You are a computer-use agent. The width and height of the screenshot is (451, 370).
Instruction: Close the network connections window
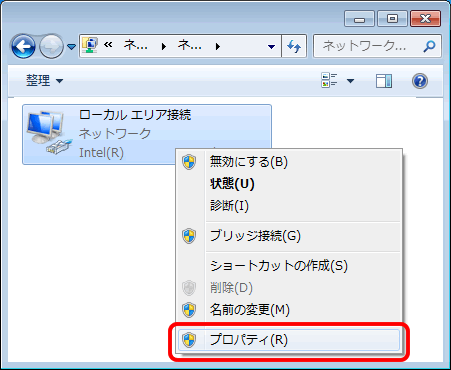click(426, 19)
